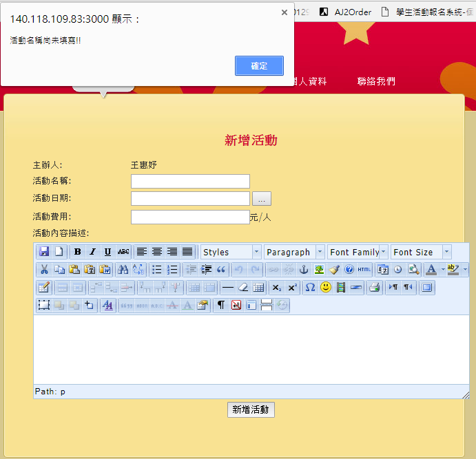Close the alert dialog with X

pyautogui.click(x=284, y=12)
